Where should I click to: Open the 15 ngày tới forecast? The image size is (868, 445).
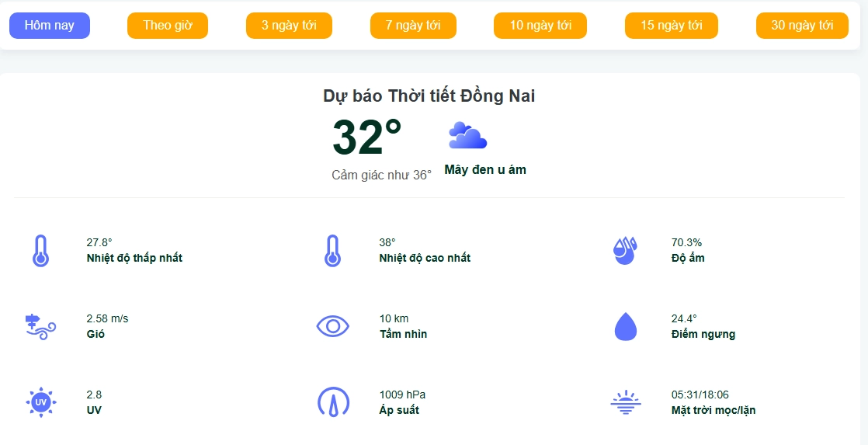pyautogui.click(x=672, y=26)
